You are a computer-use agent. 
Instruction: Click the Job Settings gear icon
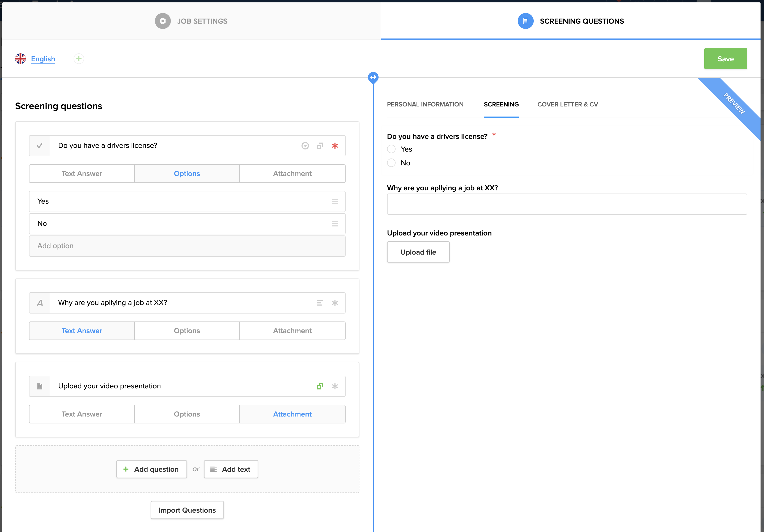point(163,21)
